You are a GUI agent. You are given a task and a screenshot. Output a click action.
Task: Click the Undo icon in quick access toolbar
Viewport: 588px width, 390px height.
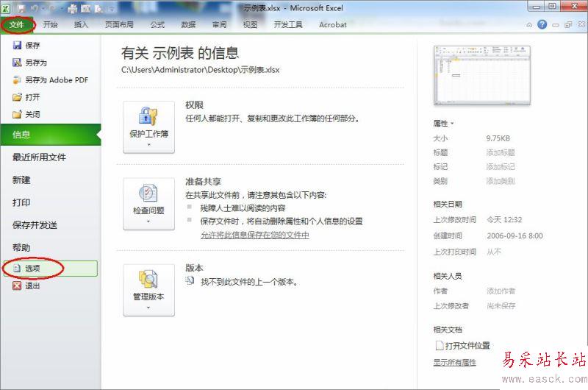pos(35,8)
